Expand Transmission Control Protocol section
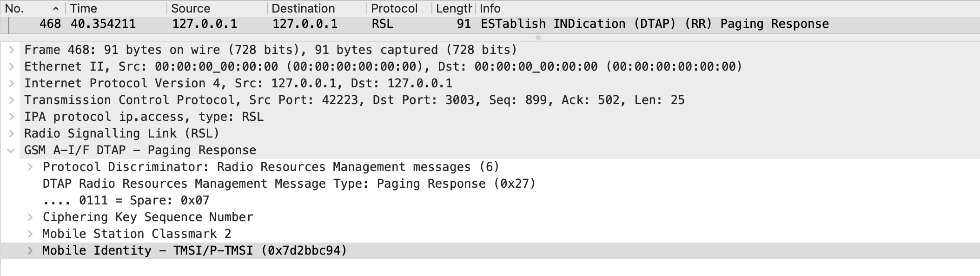The width and height of the screenshot is (980, 276). click(x=11, y=100)
